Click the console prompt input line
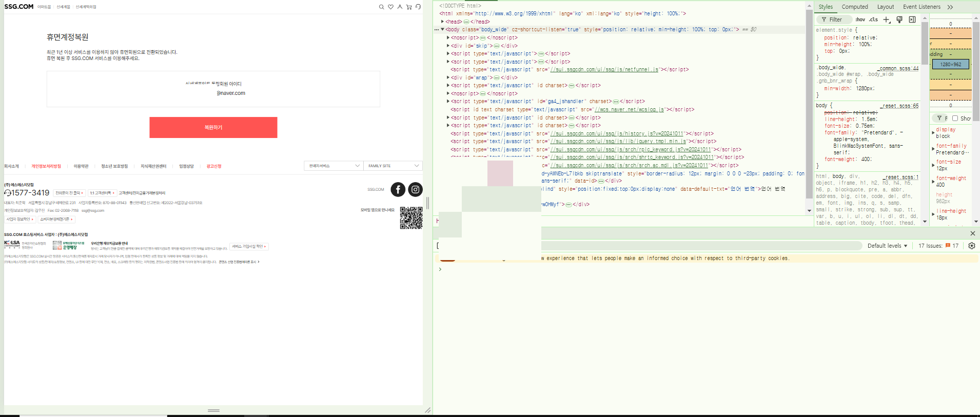Image resolution: width=980 pixels, height=417 pixels. click(708, 269)
